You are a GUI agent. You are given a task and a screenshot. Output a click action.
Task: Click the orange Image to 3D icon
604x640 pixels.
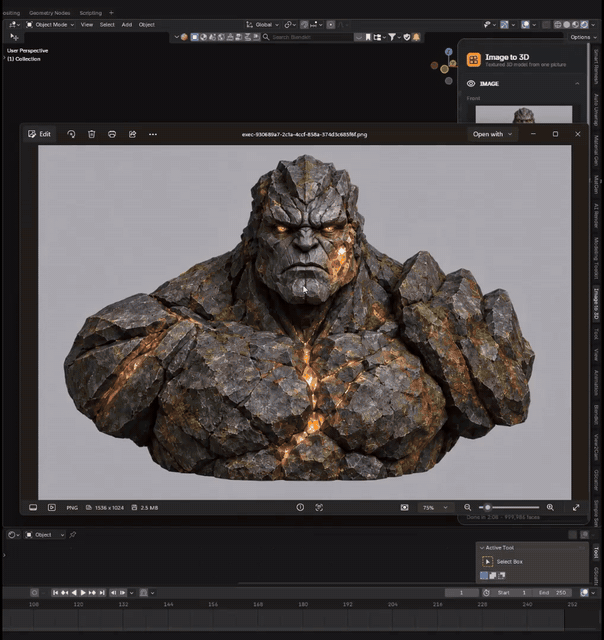tap(473, 60)
